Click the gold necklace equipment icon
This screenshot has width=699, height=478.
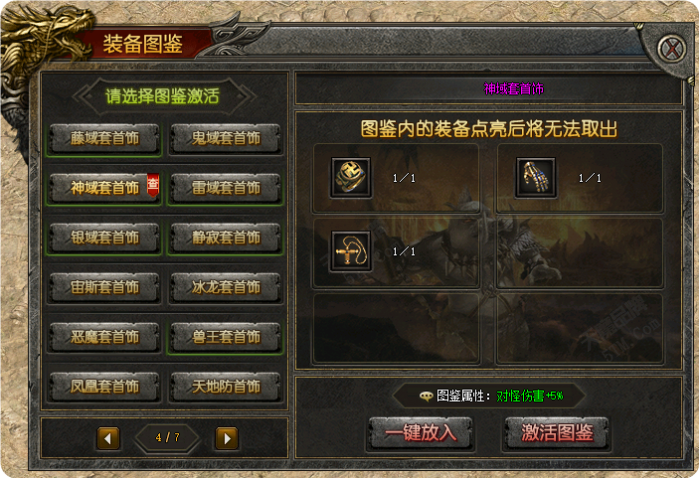tap(350, 251)
